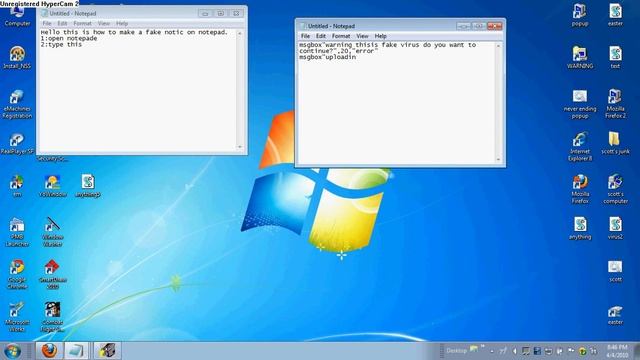The width and height of the screenshot is (640, 360).
Task: Select the Window Washer desktop icon
Action: click(52, 232)
